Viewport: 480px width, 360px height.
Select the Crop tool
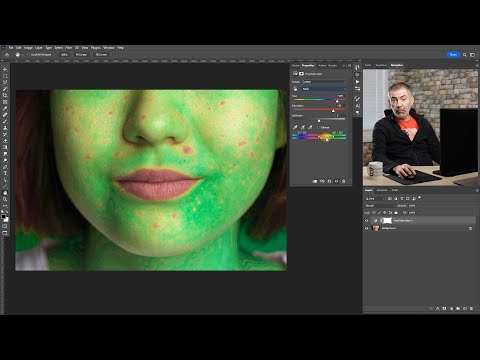[x=5, y=95]
